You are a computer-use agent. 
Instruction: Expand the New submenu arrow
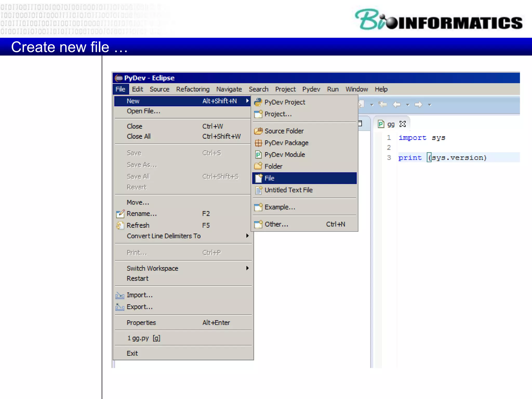247,101
